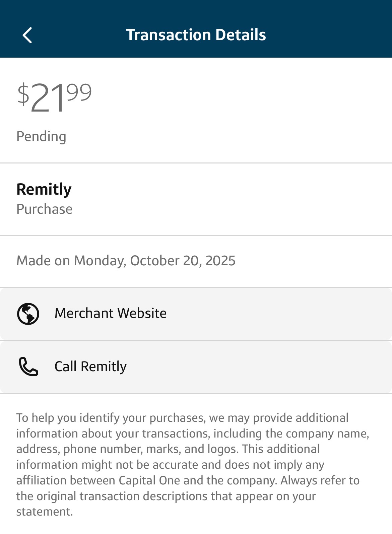Viewport: 392px width, 534px height.
Task: Click the phone handset icon
Action: pos(28,366)
